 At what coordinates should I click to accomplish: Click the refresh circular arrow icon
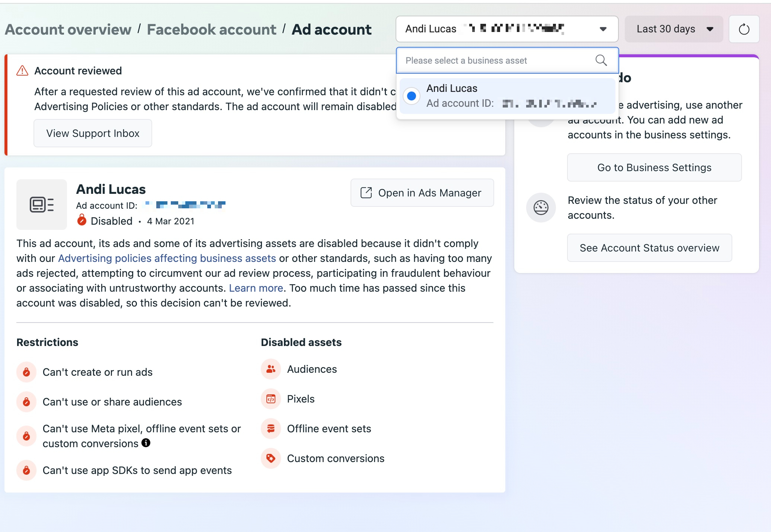click(744, 29)
